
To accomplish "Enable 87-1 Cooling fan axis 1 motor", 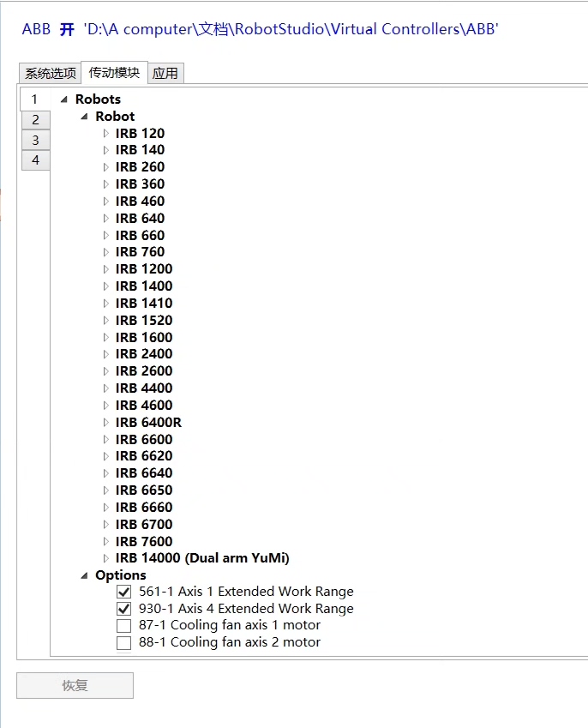I will pos(124,626).
